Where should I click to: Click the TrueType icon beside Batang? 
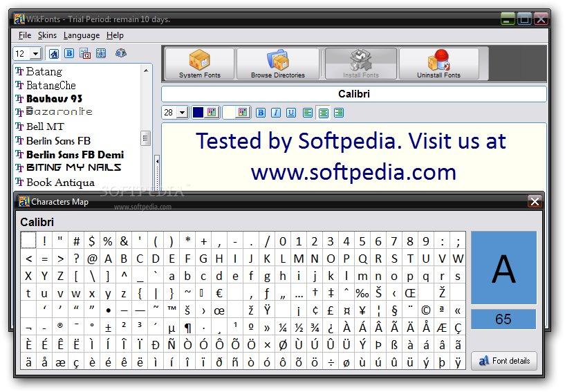[x=19, y=71]
